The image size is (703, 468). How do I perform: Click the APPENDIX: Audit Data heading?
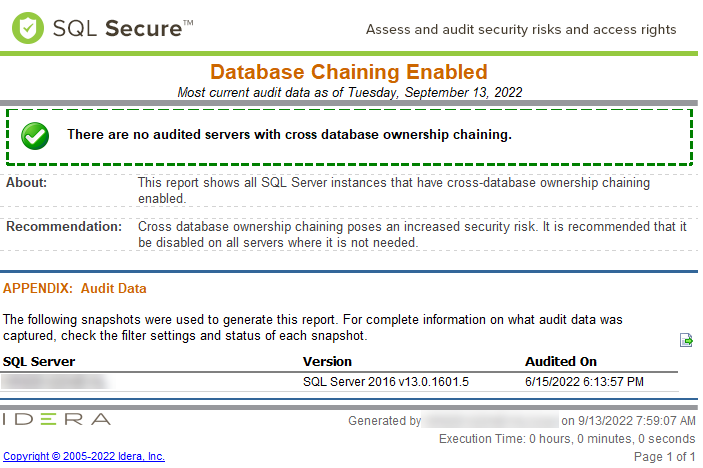(x=75, y=288)
